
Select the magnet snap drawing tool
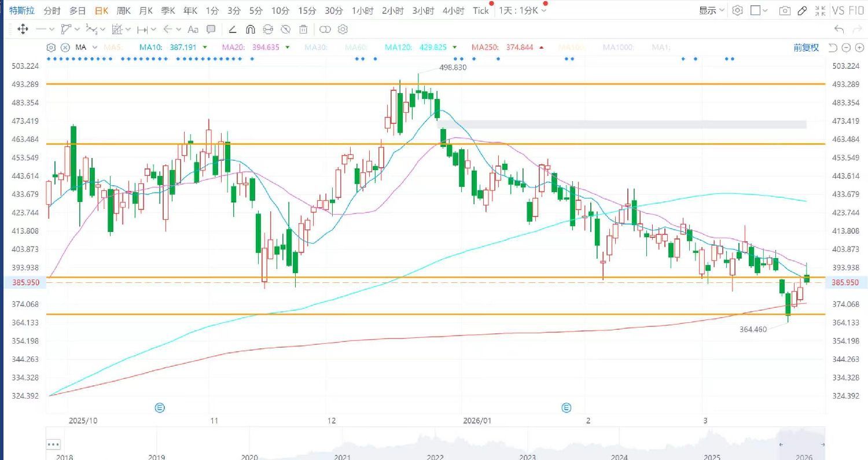250,29
